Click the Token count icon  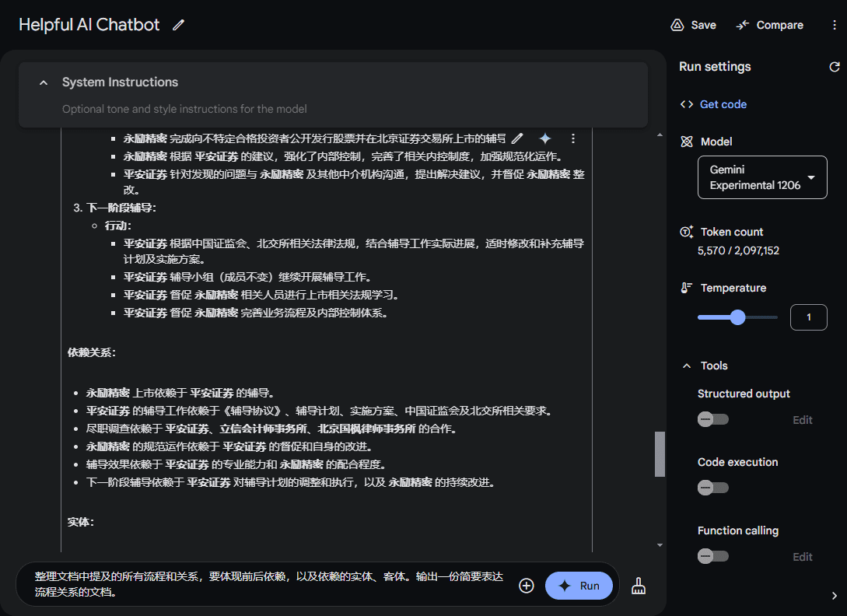(687, 232)
